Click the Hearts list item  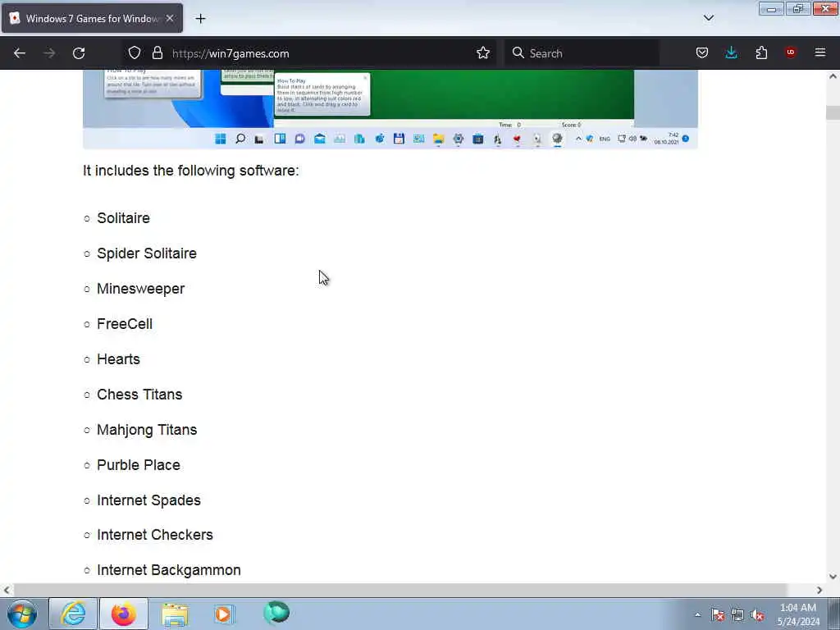click(x=118, y=359)
